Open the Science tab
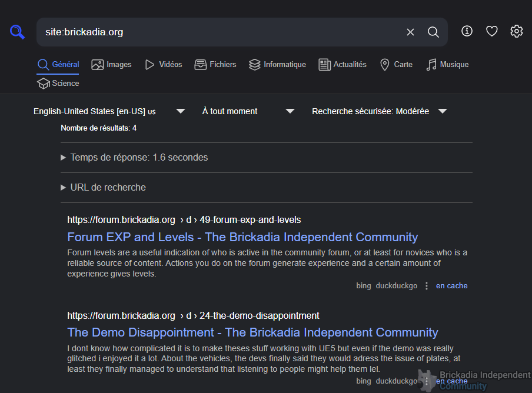Image resolution: width=532 pixels, height=393 pixels. tap(58, 84)
